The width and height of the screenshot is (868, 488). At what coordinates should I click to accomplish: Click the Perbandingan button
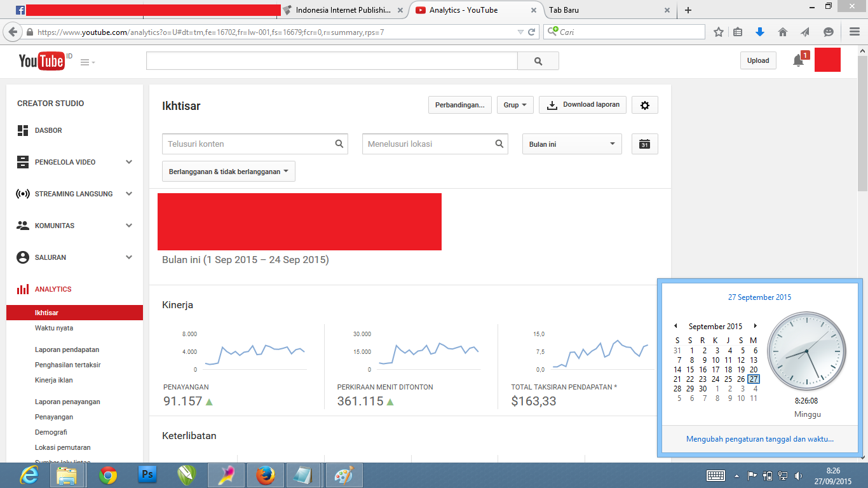coord(459,105)
